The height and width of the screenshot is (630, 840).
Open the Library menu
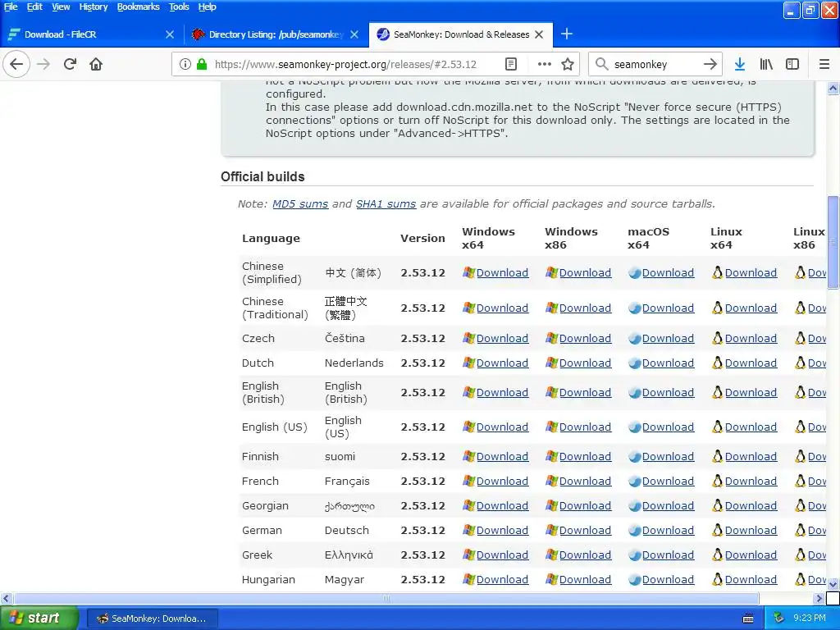pos(766,64)
